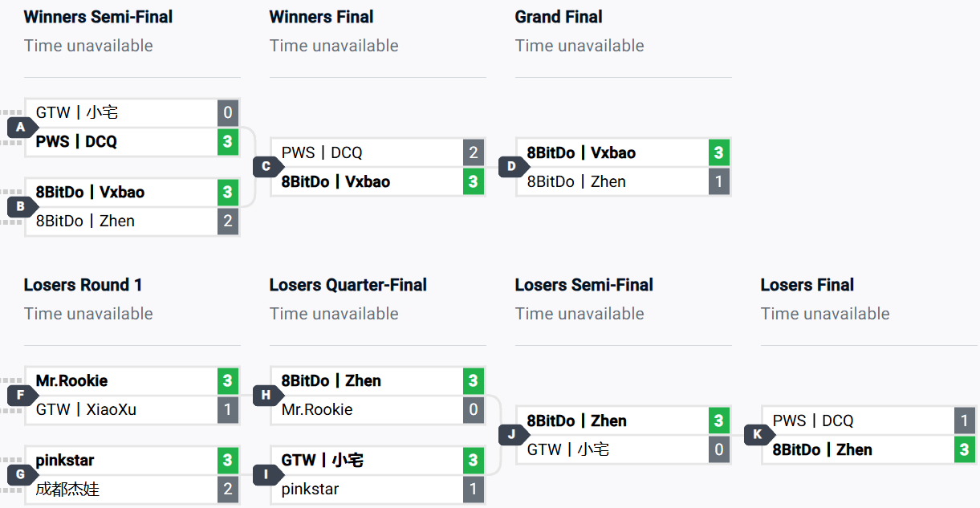Click the match I badge

266,474
